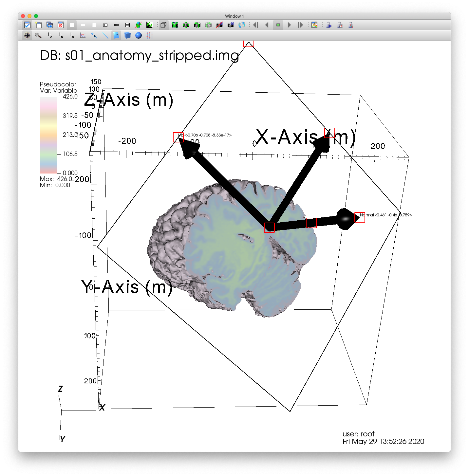Viewport: 469px width, 476px height.
Task: Redo the view change (greyed camera)
Action: coord(208,25)
